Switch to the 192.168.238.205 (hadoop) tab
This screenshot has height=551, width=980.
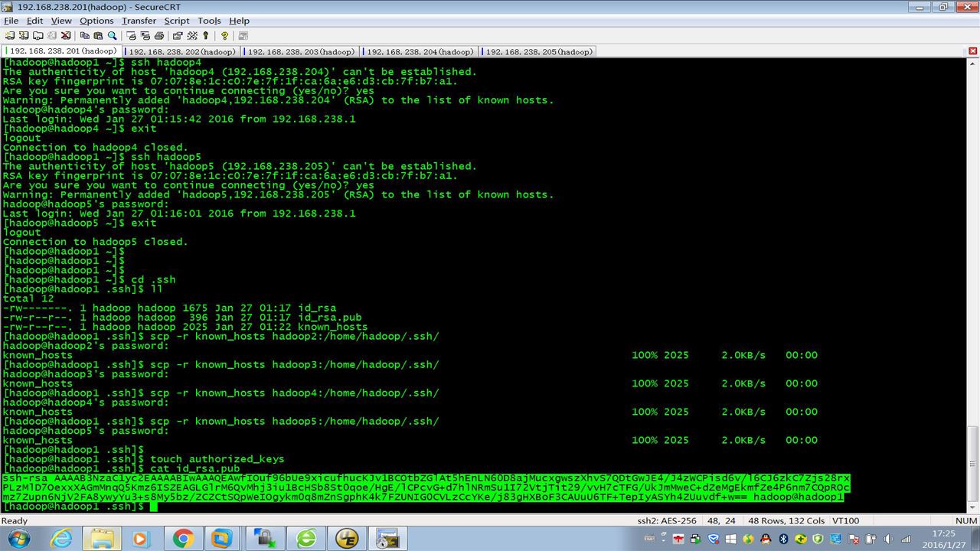pos(537,52)
